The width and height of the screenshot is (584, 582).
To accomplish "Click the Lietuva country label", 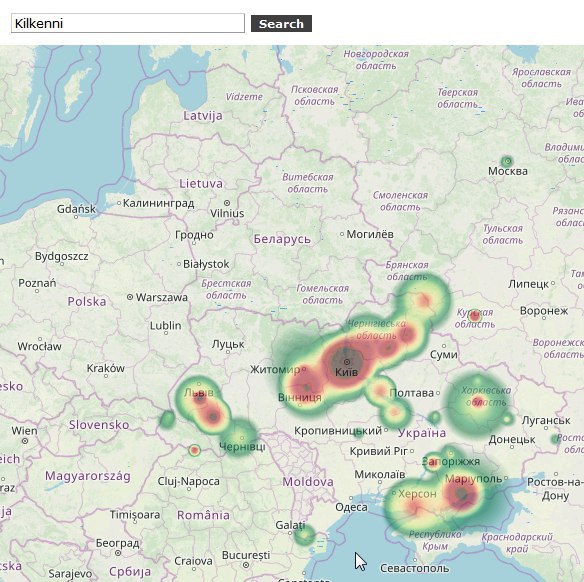I will 201,184.
